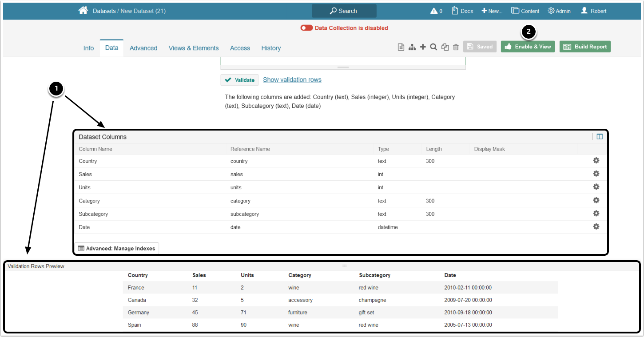Image resolution: width=644 pixels, height=337 pixels.
Task: Click the home icon in header
Action: [x=83, y=11]
